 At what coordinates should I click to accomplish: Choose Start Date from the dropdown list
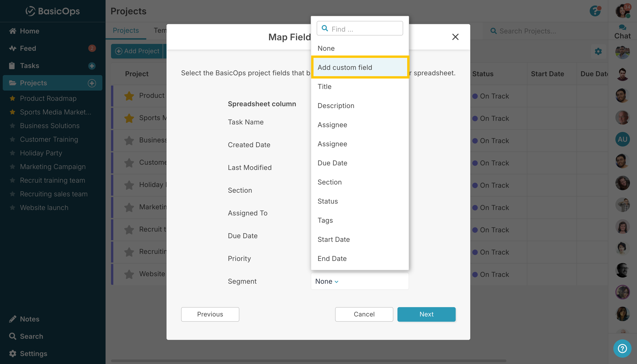pyautogui.click(x=334, y=239)
